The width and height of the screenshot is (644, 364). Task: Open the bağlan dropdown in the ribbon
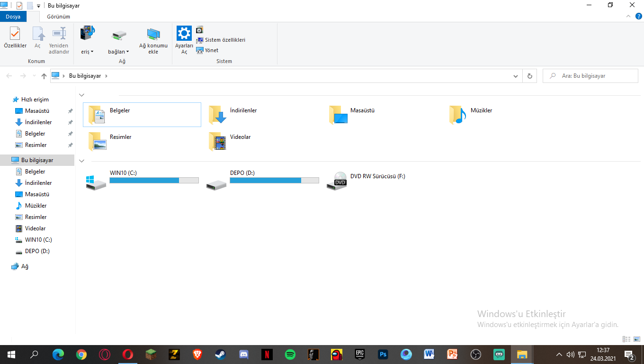(118, 52)
